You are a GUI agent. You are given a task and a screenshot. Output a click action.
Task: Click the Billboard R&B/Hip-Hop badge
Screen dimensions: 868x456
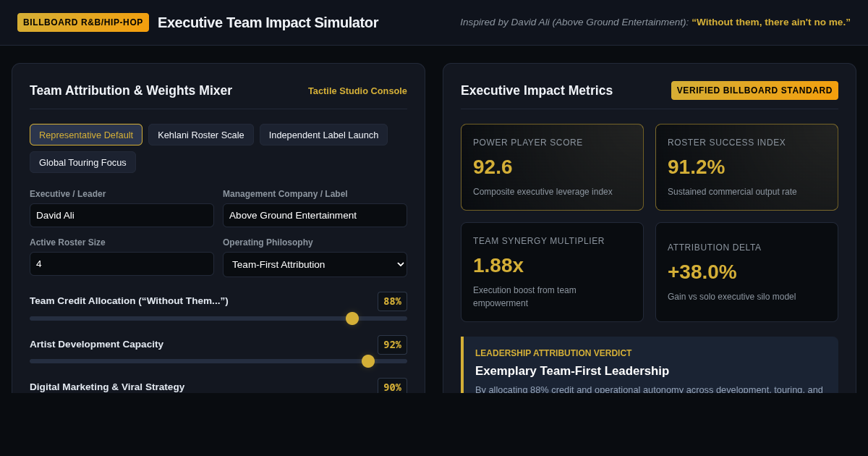click(83, 22)
